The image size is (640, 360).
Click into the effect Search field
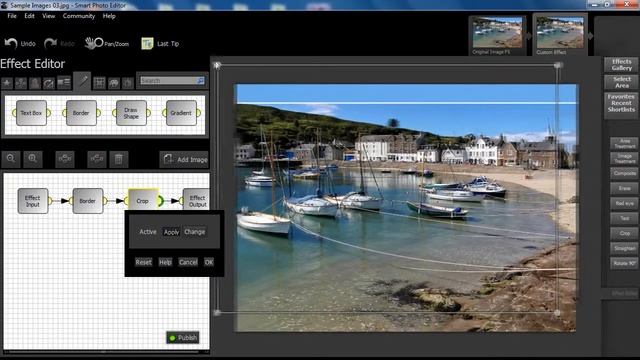click(x=168, y=81)
